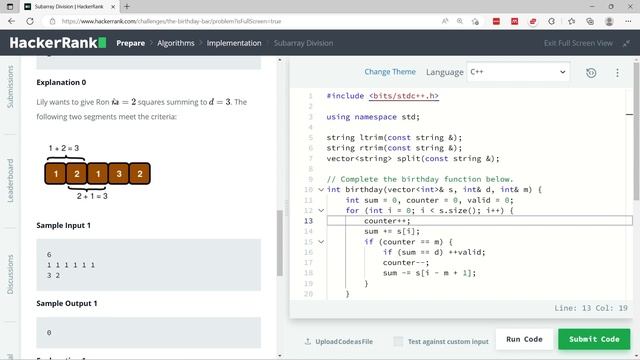Open the Collections icon
Screen dimensions: 640x360
point(590,21)
